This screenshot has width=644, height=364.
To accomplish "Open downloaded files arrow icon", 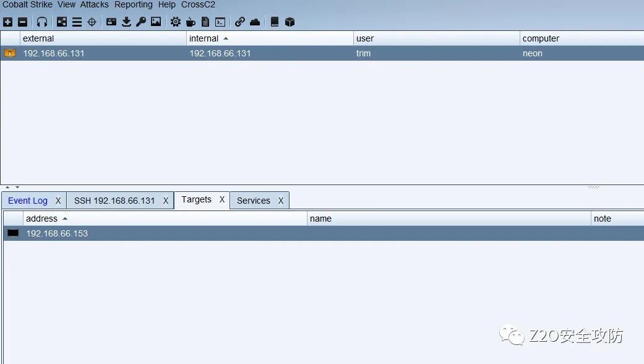I will tap(126, 22).
